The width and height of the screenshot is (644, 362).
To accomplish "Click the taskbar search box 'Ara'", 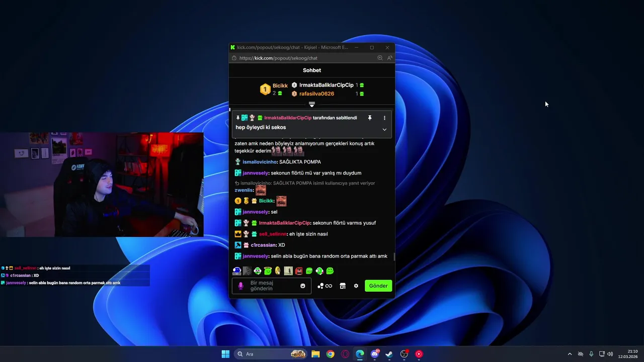I will pos(272,354).
